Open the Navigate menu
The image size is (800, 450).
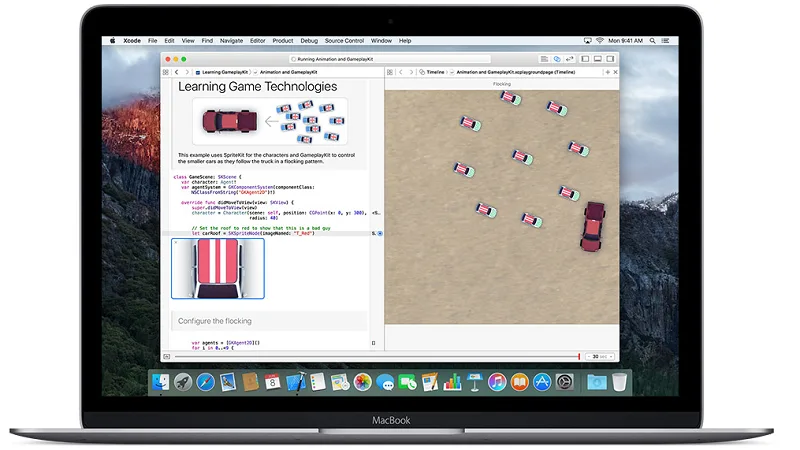coord(231,40)
